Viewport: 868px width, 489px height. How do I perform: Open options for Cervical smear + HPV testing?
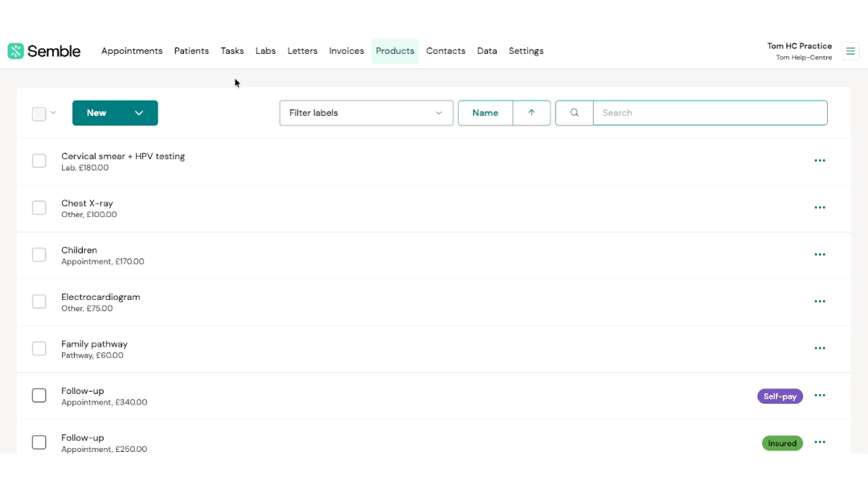(x=820, y=161)
